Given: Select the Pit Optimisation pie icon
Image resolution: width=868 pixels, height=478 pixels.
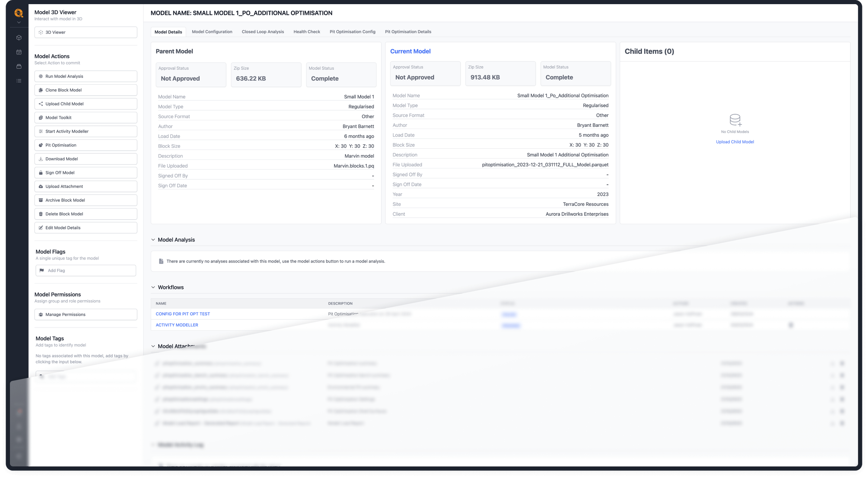Looking at the screenshot, I should point(41,145).
